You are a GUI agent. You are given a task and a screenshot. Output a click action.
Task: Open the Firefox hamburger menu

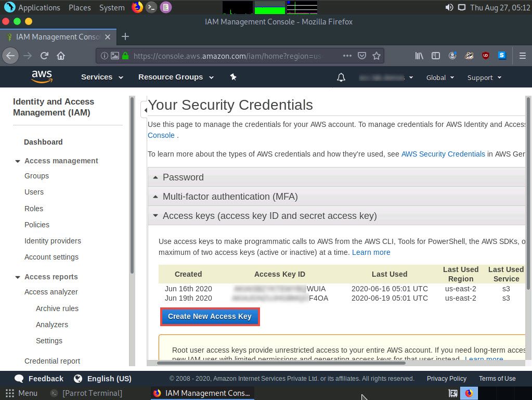coord(522,56)
